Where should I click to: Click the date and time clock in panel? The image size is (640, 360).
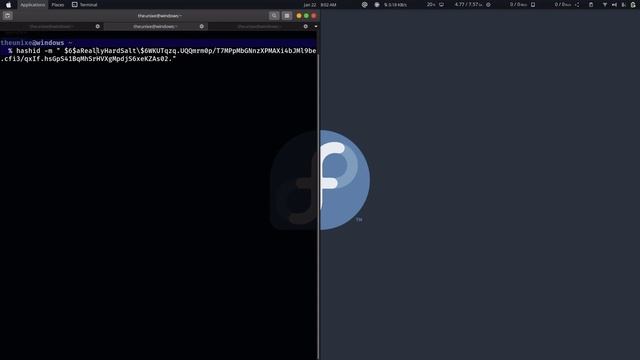click(x=320, y=5)
